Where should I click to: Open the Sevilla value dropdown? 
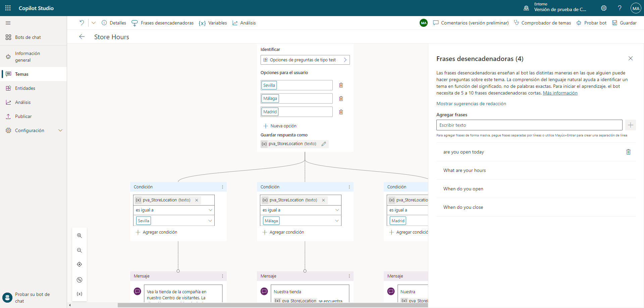(x=174, y=221)
